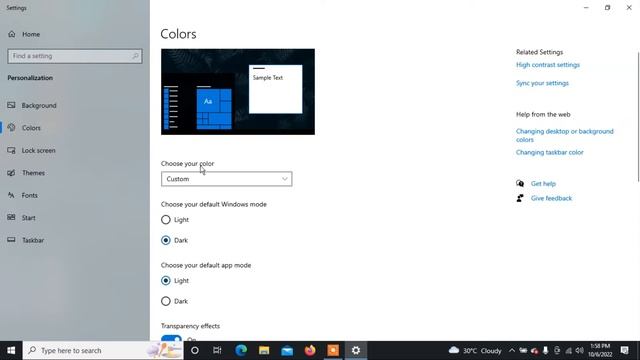
Task: Show hidden icons chevron in system tray
Action: point(512,351)
